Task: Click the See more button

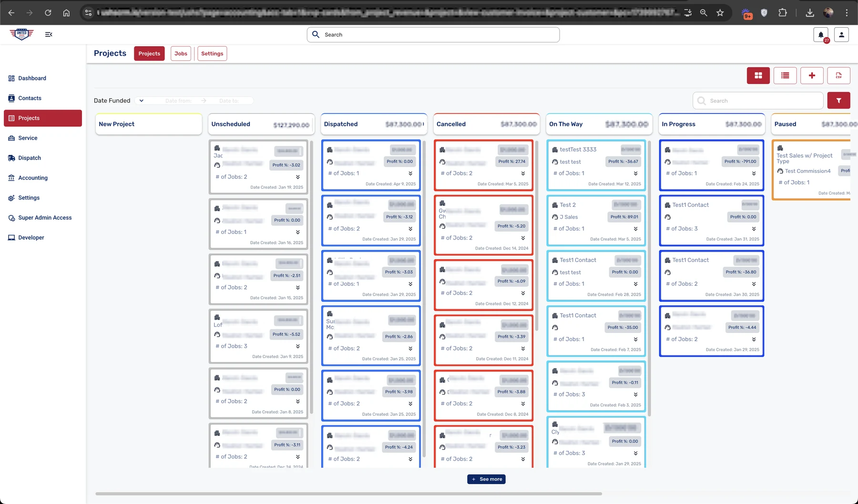Action: [x=486, y=479]
